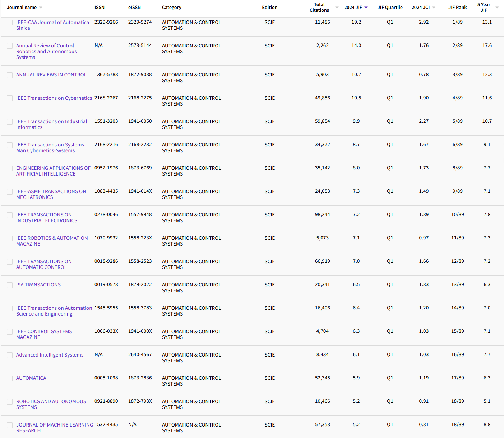Click the Category column header

(x=172, y=7)
